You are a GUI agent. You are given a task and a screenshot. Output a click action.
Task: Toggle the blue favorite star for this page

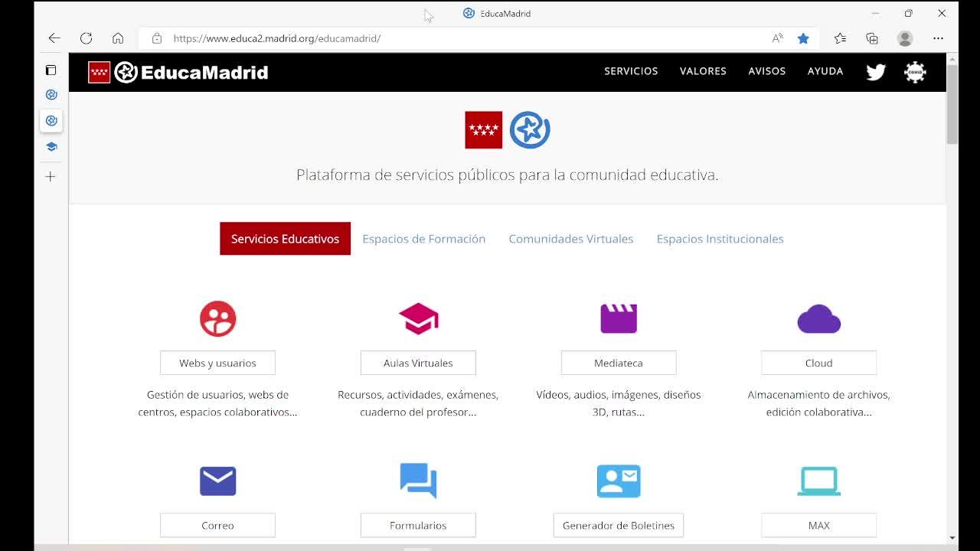[803, 38]
